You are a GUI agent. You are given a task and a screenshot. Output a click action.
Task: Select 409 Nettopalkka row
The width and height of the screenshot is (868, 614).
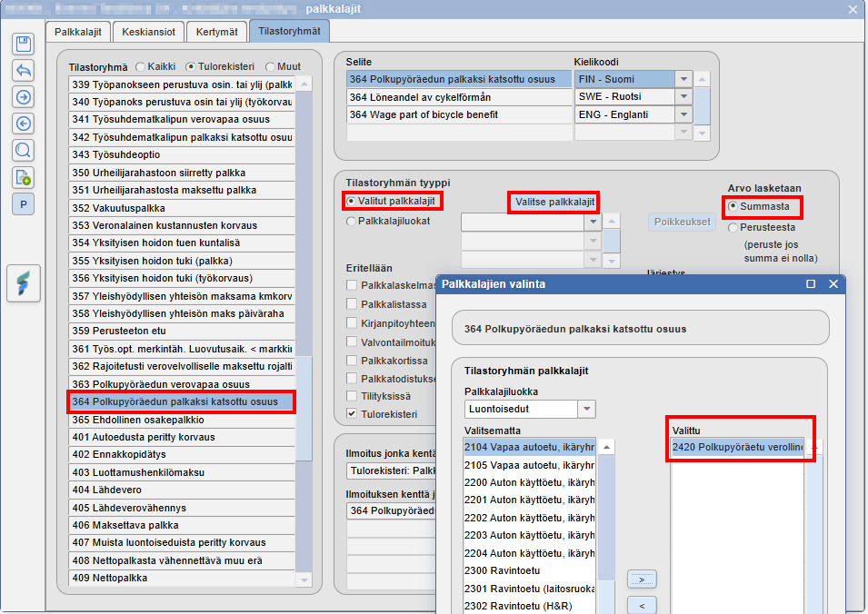pyautogui.click(x=182, y=578)
